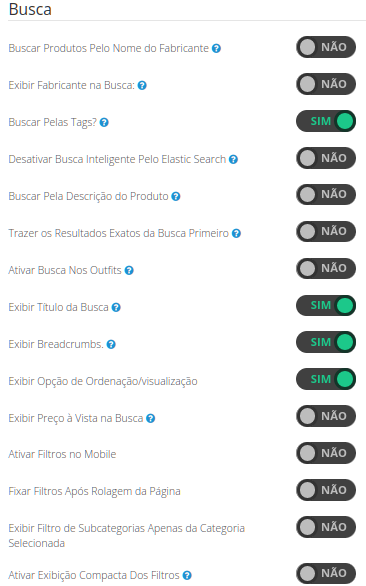
Task: Click help icon beside Exibir Breadcrumbs
Action: tap(111, 344)
